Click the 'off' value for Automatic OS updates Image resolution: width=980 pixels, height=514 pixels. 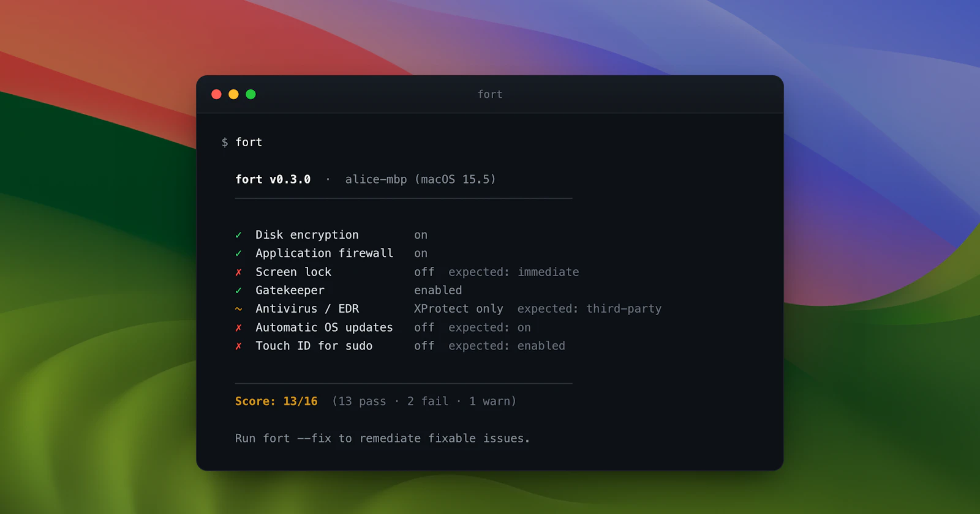point(424,327)
